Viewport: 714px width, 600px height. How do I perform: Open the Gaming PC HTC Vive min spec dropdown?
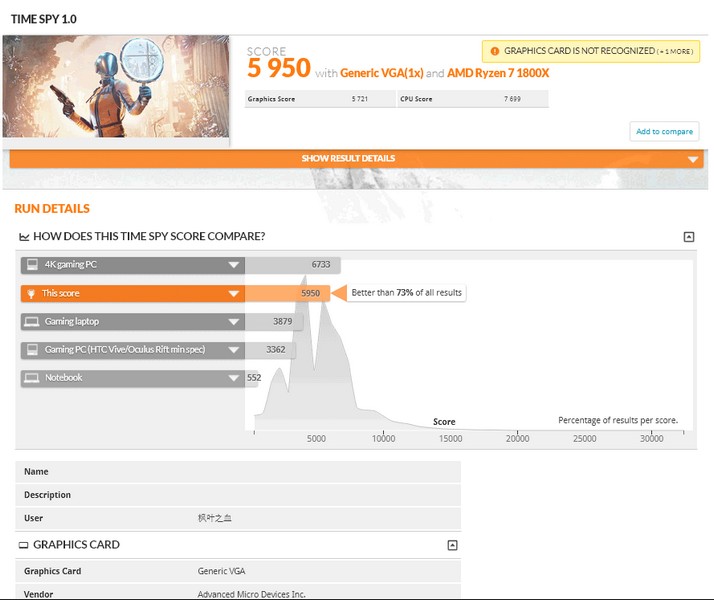[x=234, y=350]
